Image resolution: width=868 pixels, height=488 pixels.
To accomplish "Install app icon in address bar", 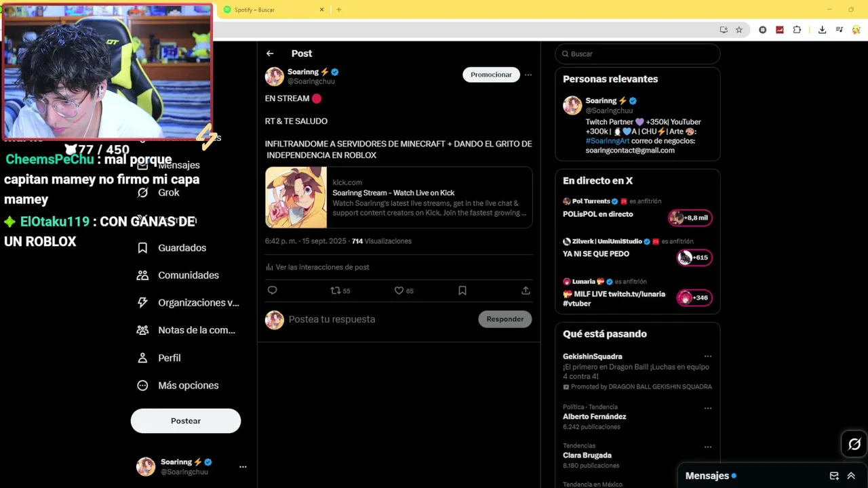I will tap(724, 30).
